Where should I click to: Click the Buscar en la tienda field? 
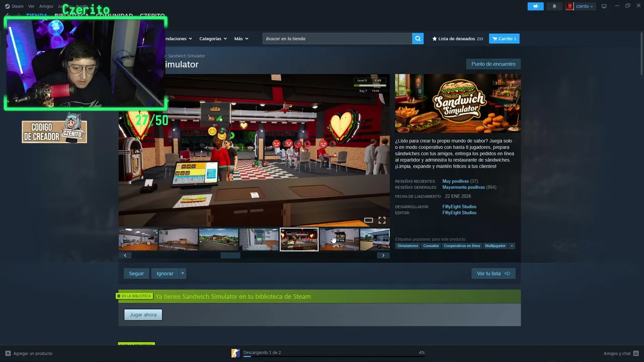point(337,39)
